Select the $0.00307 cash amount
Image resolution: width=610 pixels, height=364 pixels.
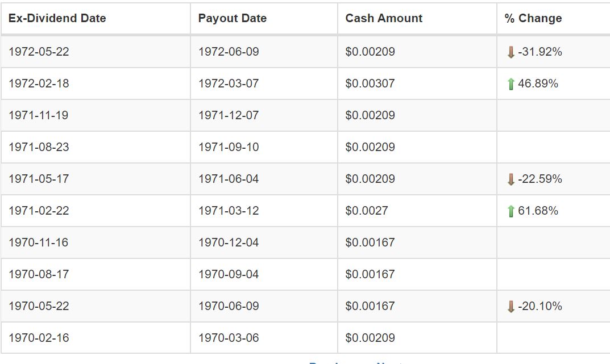point(370,83)
